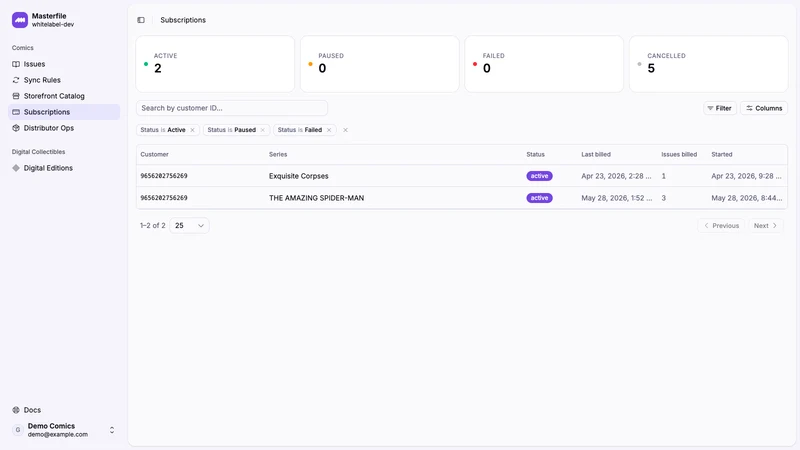Click the Series column header
Viewport: 800px width, 450px height.
278,155
